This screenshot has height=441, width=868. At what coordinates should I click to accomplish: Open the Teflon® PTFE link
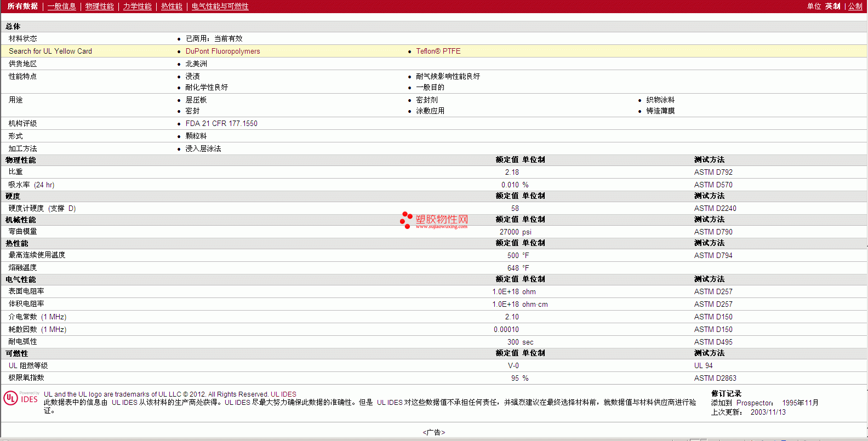tap(438, 51)
